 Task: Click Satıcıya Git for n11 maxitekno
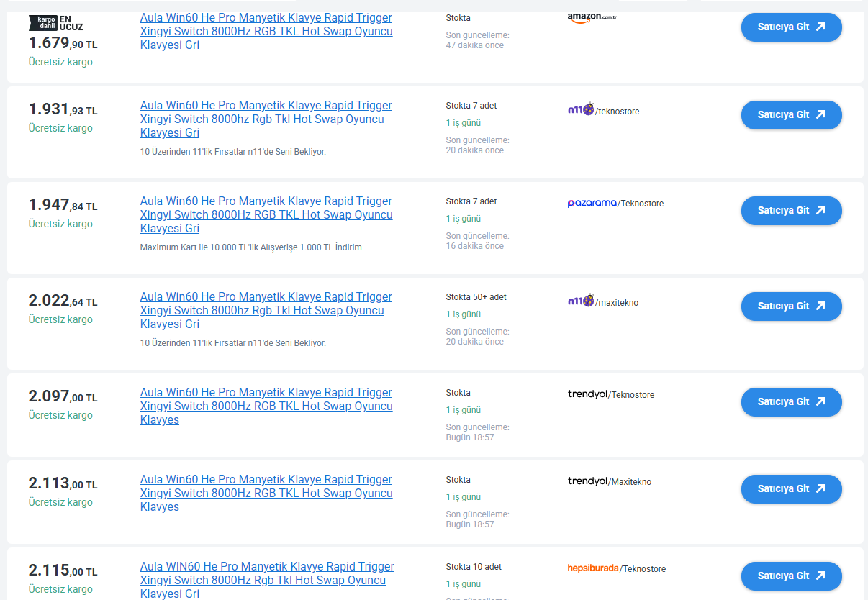click(791, 306)
